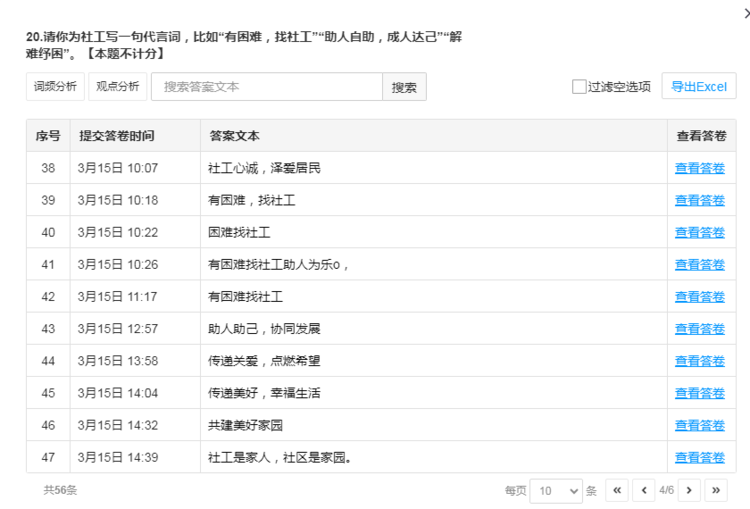
Task: Go to the next page arrow
Action: point(689,490)
